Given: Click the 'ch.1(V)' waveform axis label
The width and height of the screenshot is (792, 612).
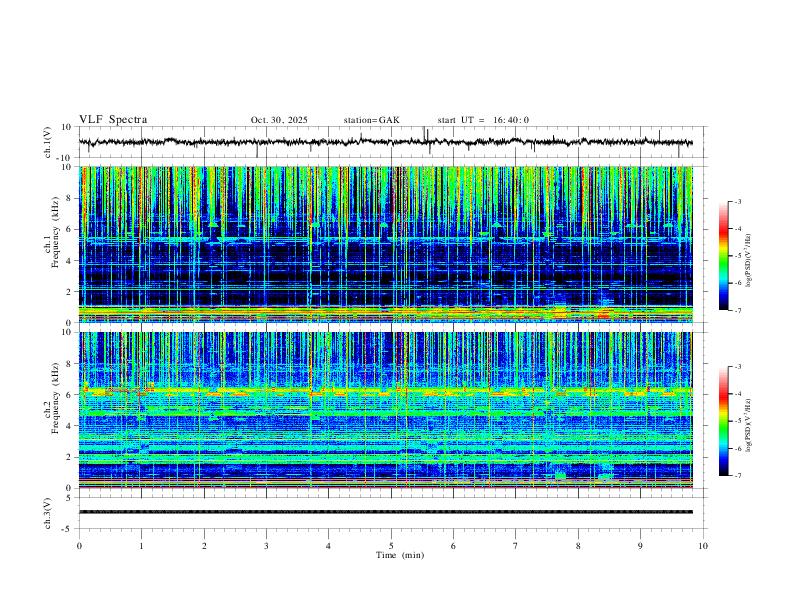Looking at the screenshot, I should tap(48, 142).
